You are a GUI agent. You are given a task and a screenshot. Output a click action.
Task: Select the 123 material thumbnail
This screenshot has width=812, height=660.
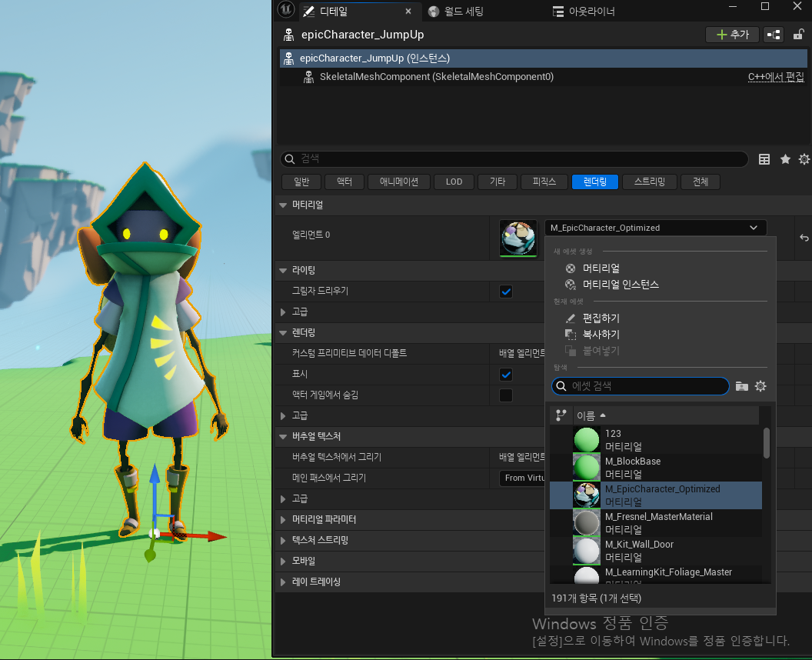pyautogui.click(x=586, y=440)
